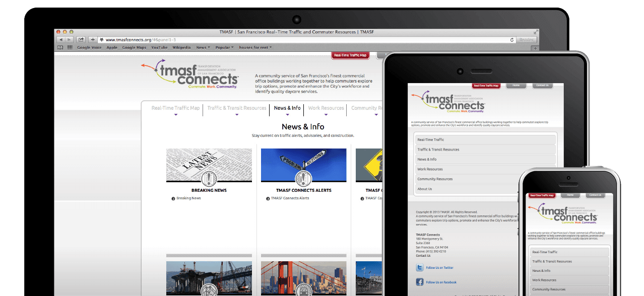Switch to the Real-Time Traffic Map tab
Image resolution: width=644 pixels, height=296 pixels.
pos(175,108)
